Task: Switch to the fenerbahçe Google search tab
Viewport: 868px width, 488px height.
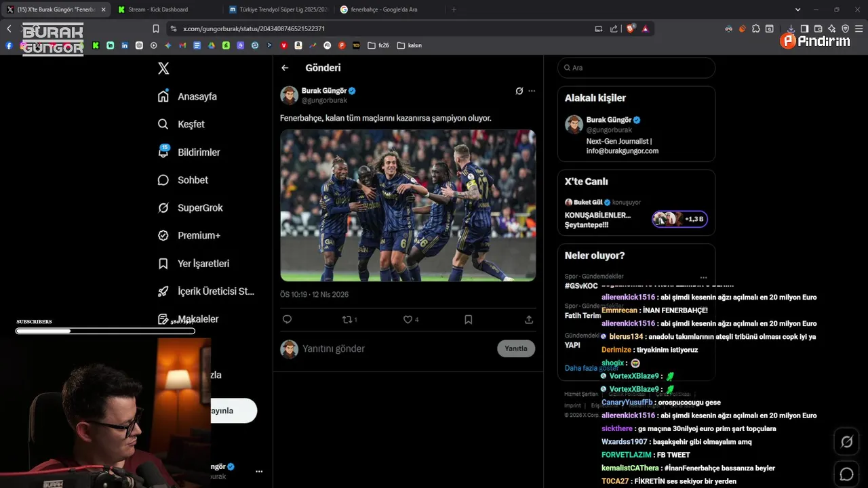Action: pos(389,9)
